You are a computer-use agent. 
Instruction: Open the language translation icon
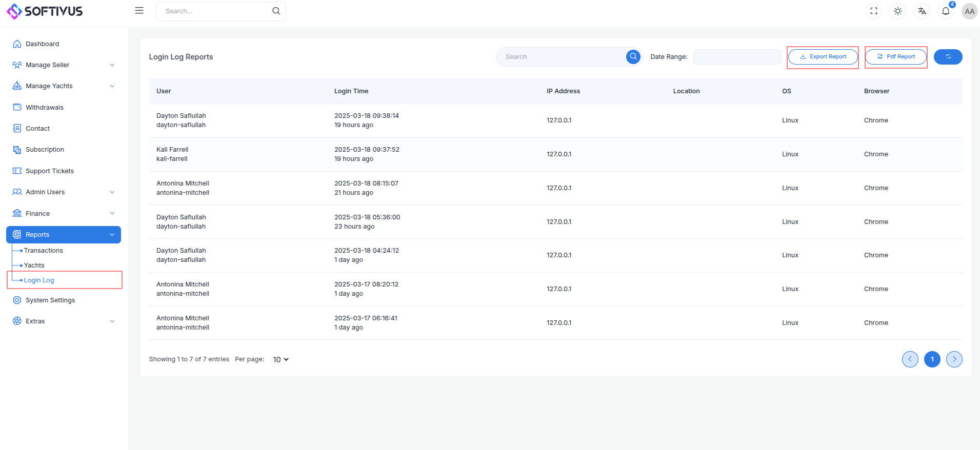tap(922, 11)
